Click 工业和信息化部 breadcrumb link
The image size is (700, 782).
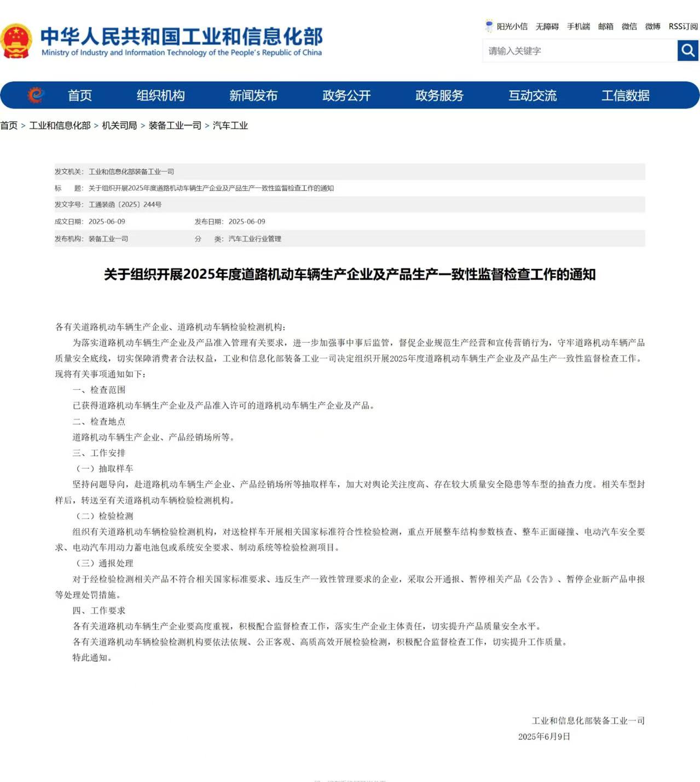60,125
